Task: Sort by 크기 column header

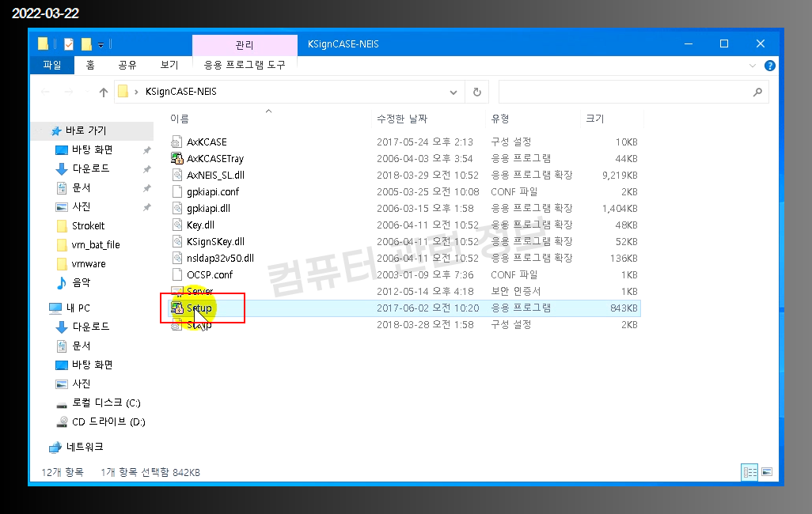Action: point(594,119)
